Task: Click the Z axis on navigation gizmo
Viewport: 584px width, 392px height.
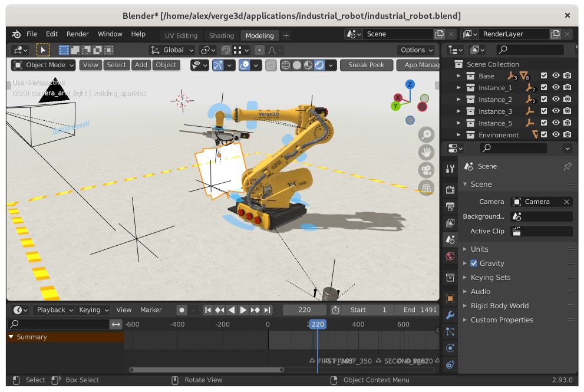Action: click(410, 84)
